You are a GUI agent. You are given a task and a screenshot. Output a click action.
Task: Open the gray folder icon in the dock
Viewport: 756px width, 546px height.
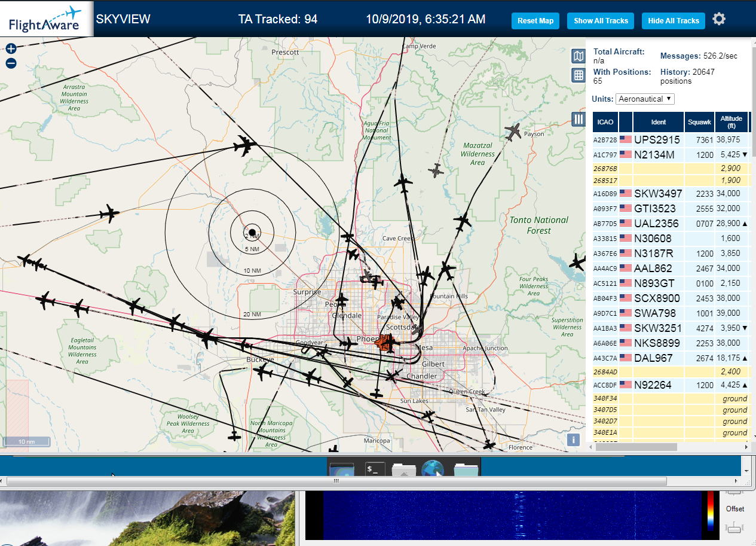[404, 469]
